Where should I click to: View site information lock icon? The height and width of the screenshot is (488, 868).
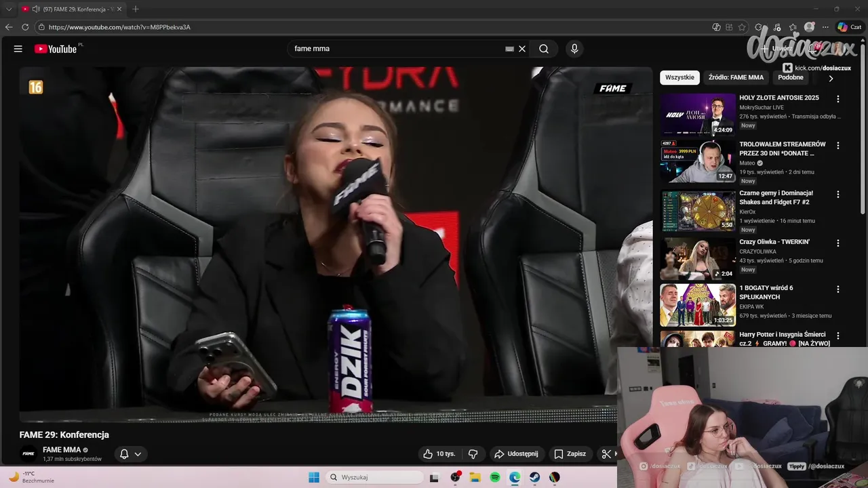point(41,27)
